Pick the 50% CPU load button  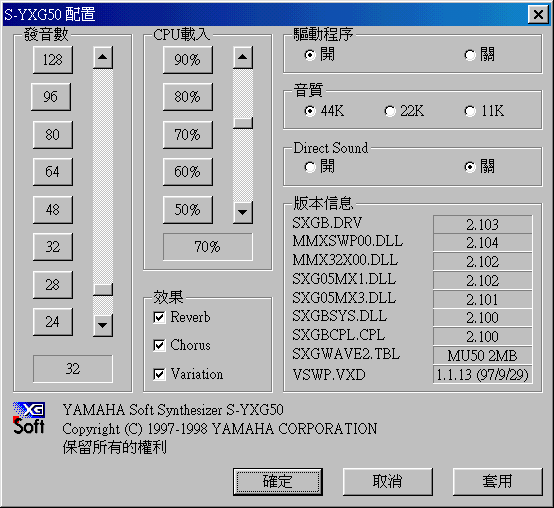pyautogui.click(x=188, y=210)
